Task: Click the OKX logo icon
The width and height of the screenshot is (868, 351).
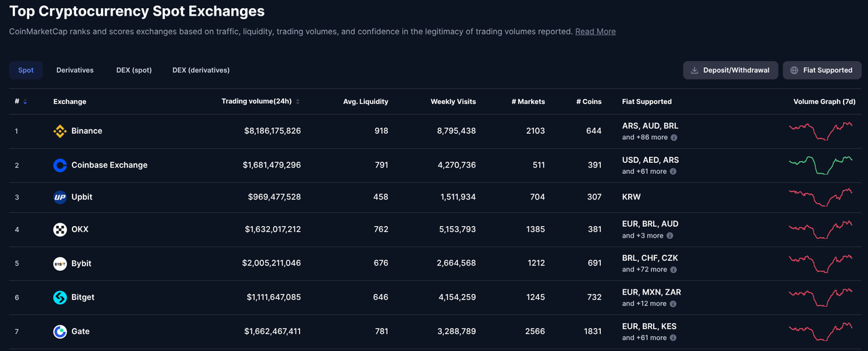Action: 60,229
